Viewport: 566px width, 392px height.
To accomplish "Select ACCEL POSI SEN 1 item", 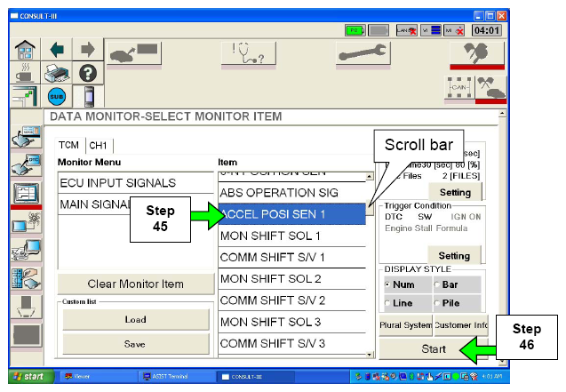I will pos(291,214).
